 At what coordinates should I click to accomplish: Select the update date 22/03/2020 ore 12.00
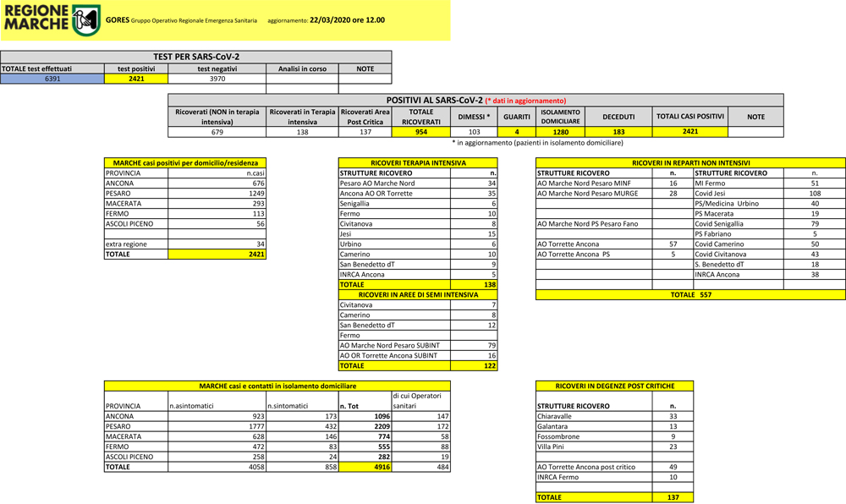pos(347,19)
